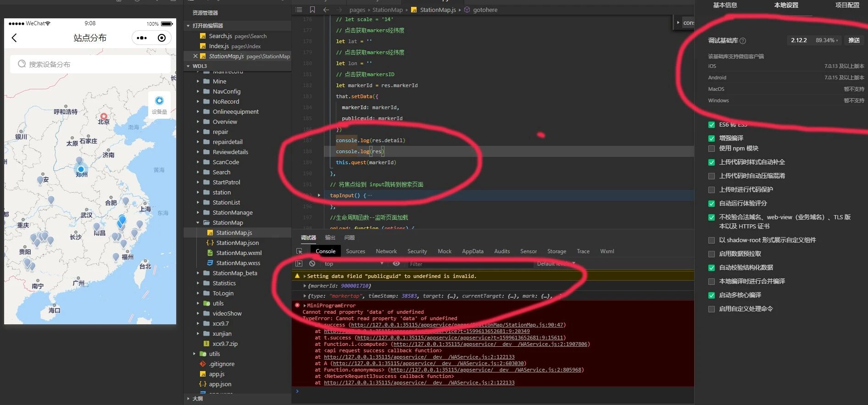Clear the console output
The height and width of the screenshot is (405, 868).
click(312, 264)
